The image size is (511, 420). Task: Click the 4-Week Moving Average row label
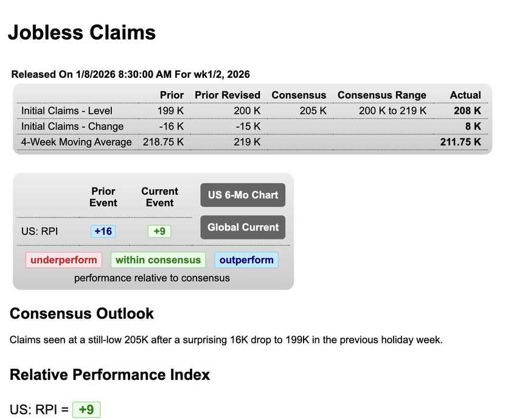click(77, 142)
